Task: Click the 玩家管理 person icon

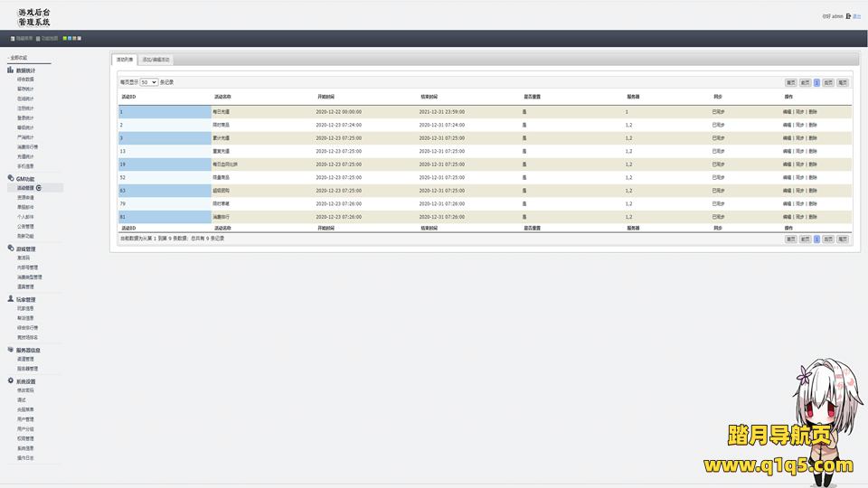Action: [11, 298]
